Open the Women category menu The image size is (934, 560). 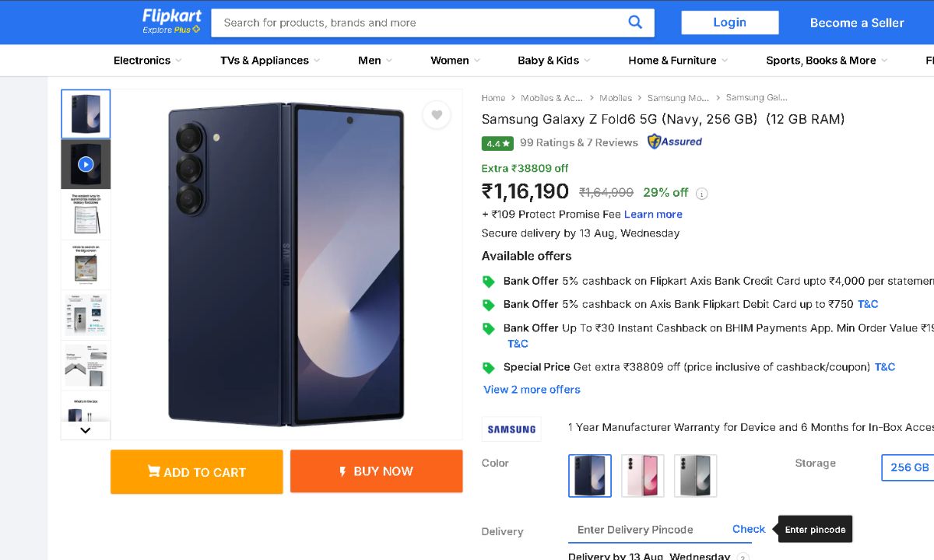(x=455, y=60)
